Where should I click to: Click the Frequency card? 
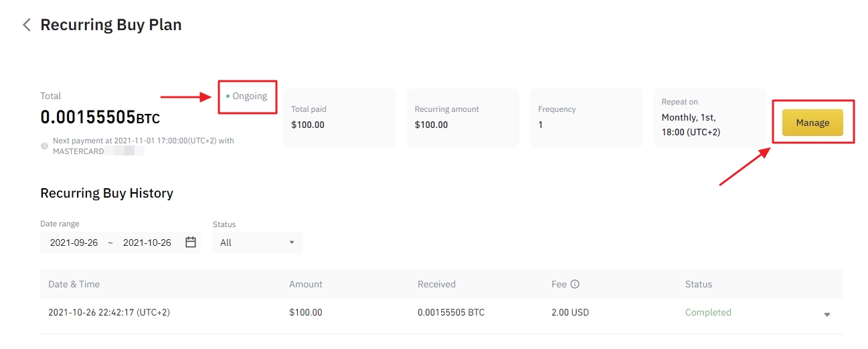click(x=586, y=117)
